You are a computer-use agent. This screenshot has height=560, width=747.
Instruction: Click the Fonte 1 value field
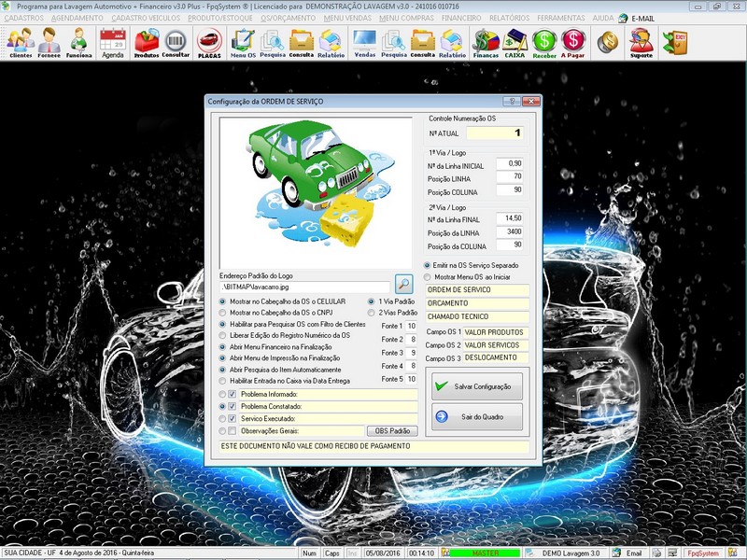tap(411, 326)
